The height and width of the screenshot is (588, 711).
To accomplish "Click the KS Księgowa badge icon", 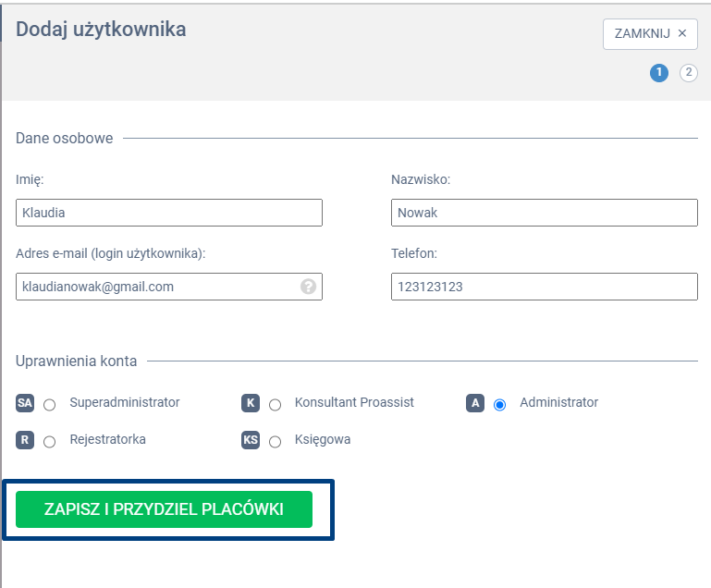I will (x=250, y=440).
